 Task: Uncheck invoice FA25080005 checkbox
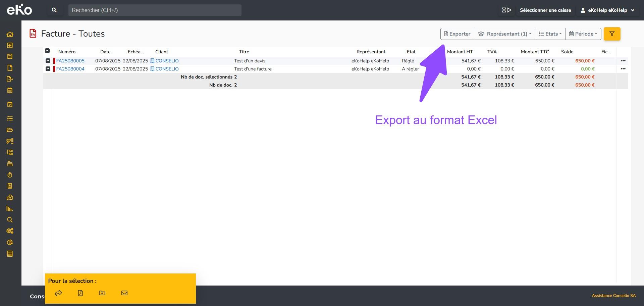[x=48, y=61]
